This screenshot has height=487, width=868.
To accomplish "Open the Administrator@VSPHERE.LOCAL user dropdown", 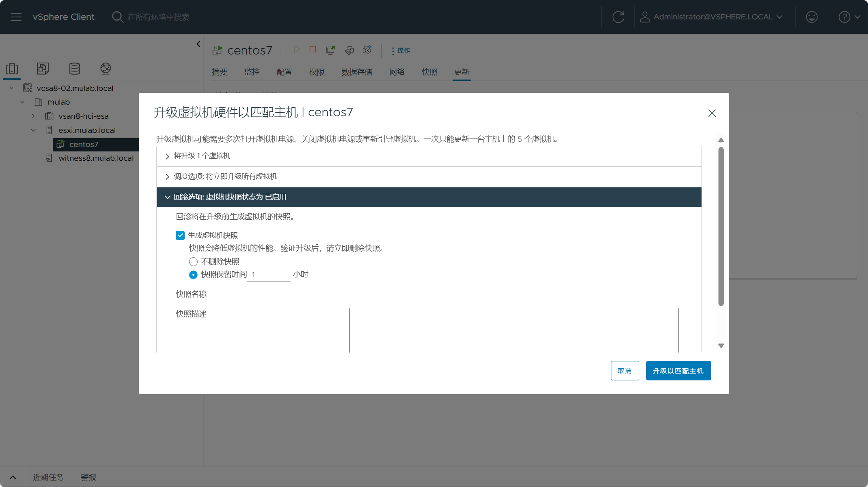I will tap(718, 17).
